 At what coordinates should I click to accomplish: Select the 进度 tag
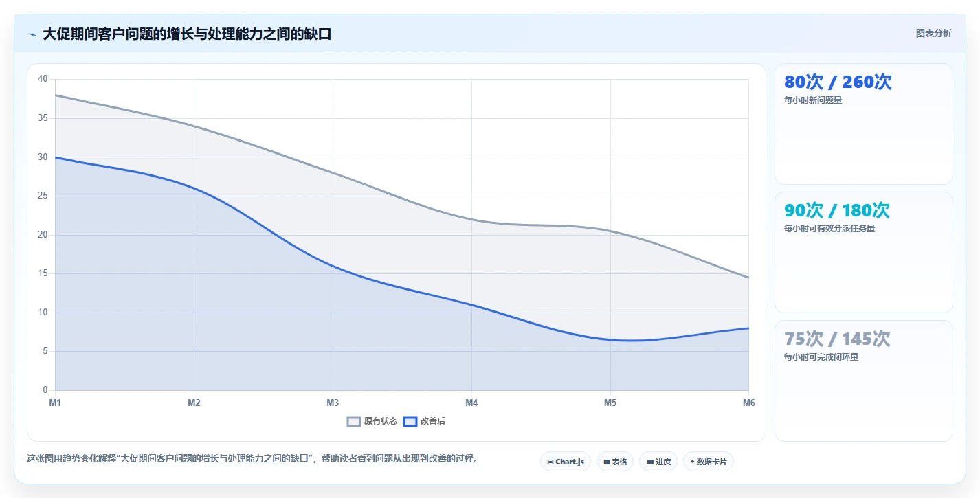click(x=658, y=462)
